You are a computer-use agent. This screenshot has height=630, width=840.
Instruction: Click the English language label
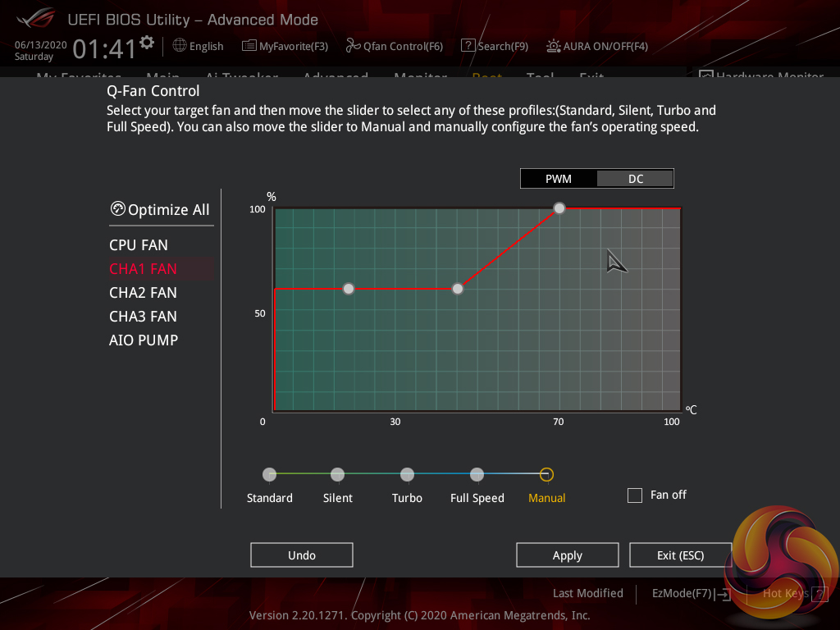click(x=206, y=46)
